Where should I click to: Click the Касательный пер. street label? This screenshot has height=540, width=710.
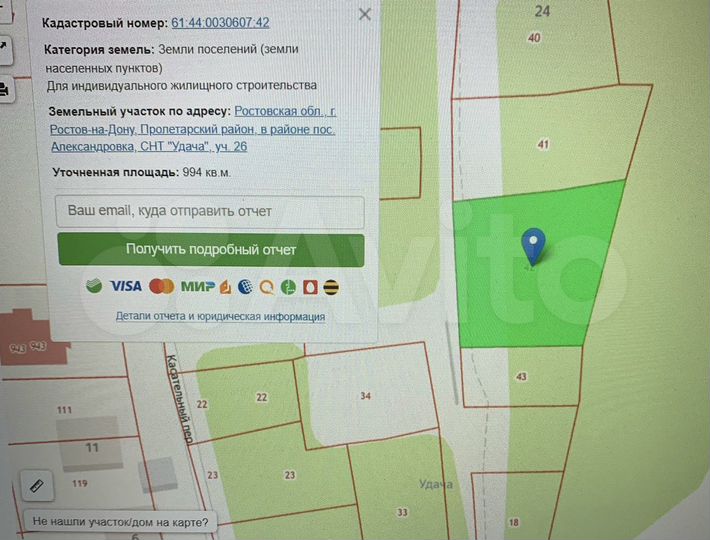point(179,398)
